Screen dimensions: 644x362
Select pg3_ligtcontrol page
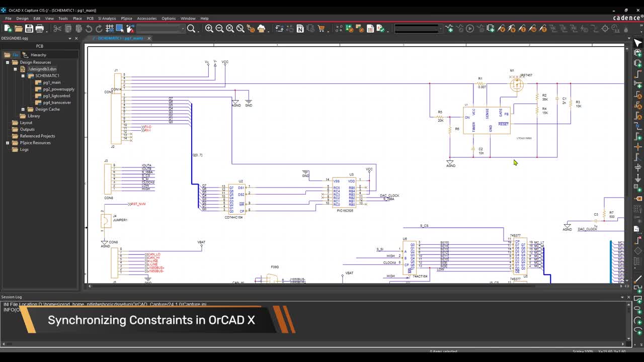56,96
